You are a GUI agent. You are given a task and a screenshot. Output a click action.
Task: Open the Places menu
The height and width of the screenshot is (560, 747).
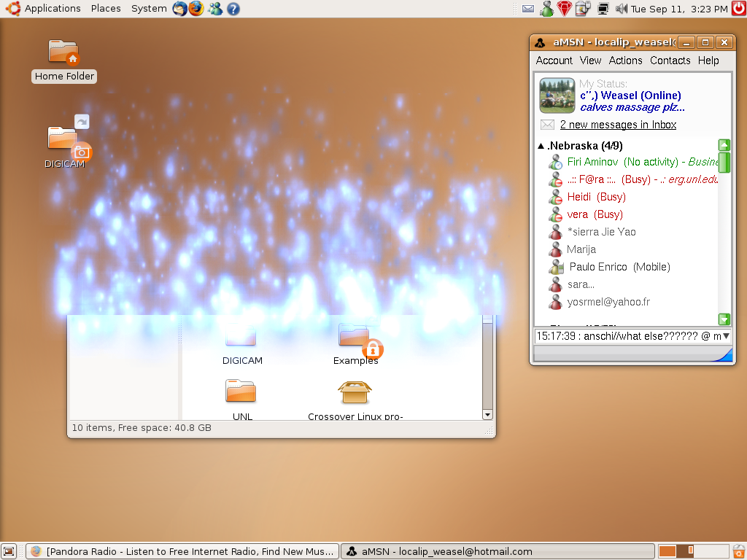coord(106,9)
